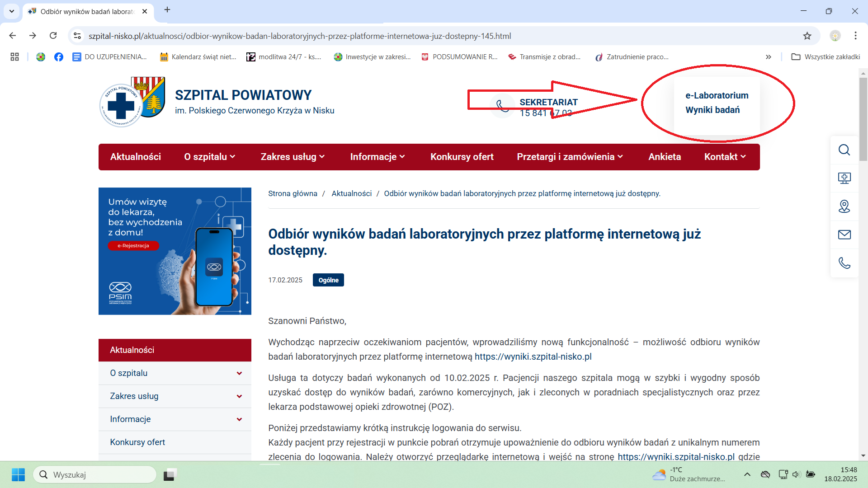Viewport: 868px width, 488px height.
Task: Reload the page with refresh icon
Action: (53, 36)
